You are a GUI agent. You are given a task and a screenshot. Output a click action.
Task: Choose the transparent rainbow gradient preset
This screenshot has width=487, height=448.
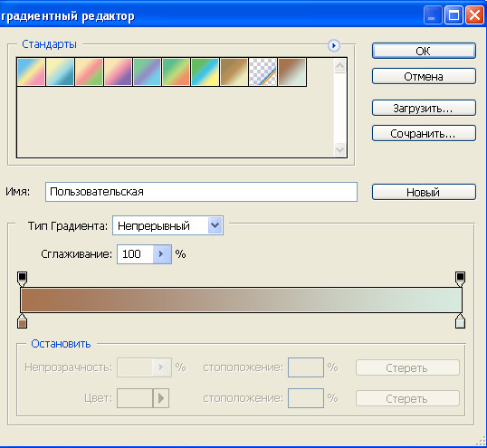pyautogui.click(x=263, y=72)
